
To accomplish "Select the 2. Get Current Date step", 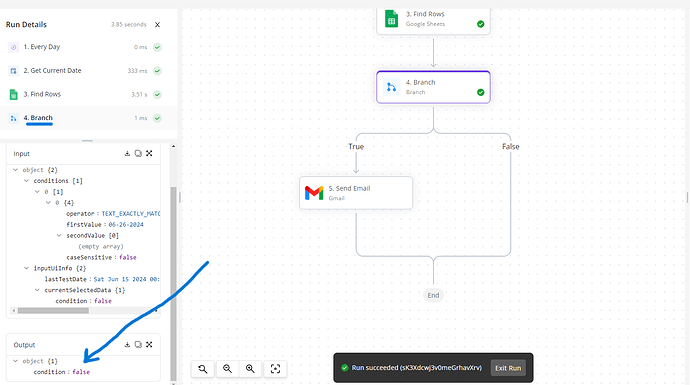I will pos(85,70).
